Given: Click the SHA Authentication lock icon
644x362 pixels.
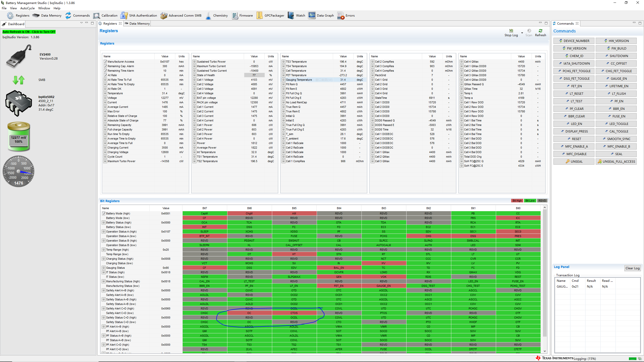Looking at the screenshot, I should pos(124,16).
